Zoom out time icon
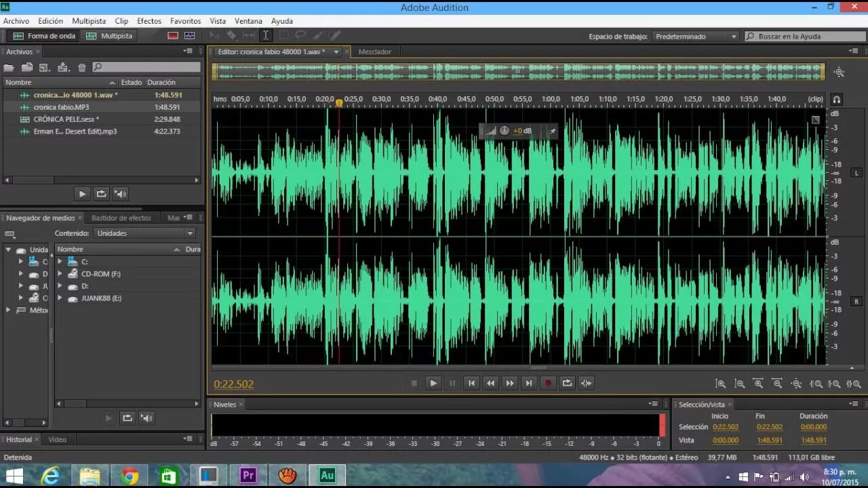Viewport: 868px width, 488px height. [x=777, y=384]
